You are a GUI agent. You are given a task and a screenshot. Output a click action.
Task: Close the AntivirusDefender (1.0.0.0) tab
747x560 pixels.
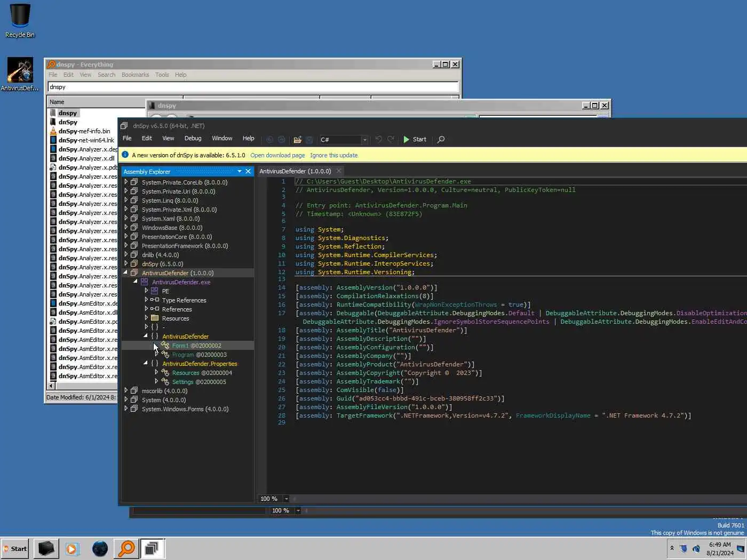point(338,171)
